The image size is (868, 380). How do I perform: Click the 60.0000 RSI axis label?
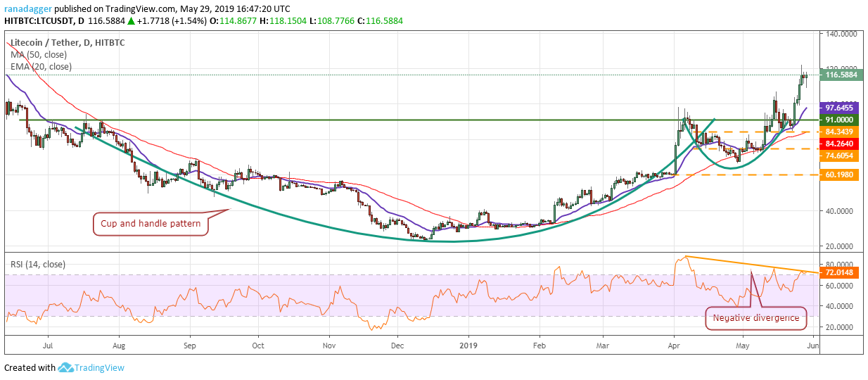point(838,286)
